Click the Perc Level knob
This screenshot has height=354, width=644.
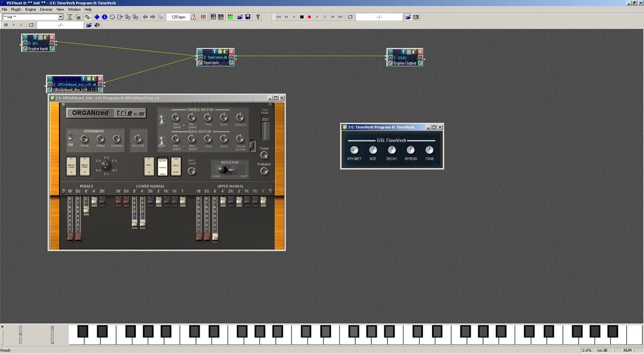pyautogui.click(x=192, y=171)
